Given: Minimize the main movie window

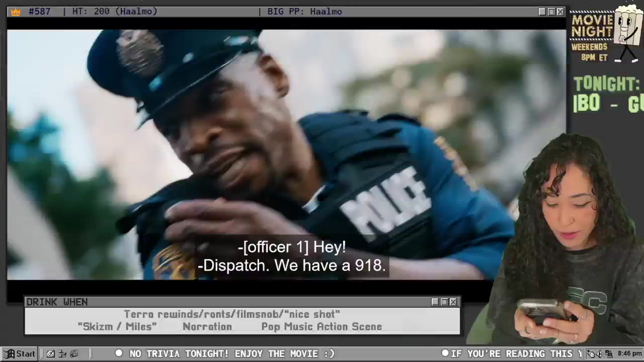Looking at the screenshot, I should click(542, 12).
